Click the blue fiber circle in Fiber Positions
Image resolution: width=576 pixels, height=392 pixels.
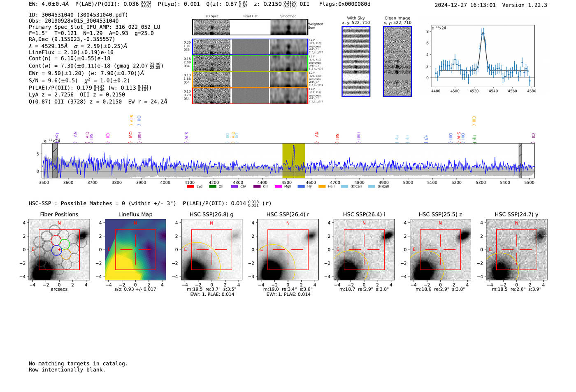point(56,250)
